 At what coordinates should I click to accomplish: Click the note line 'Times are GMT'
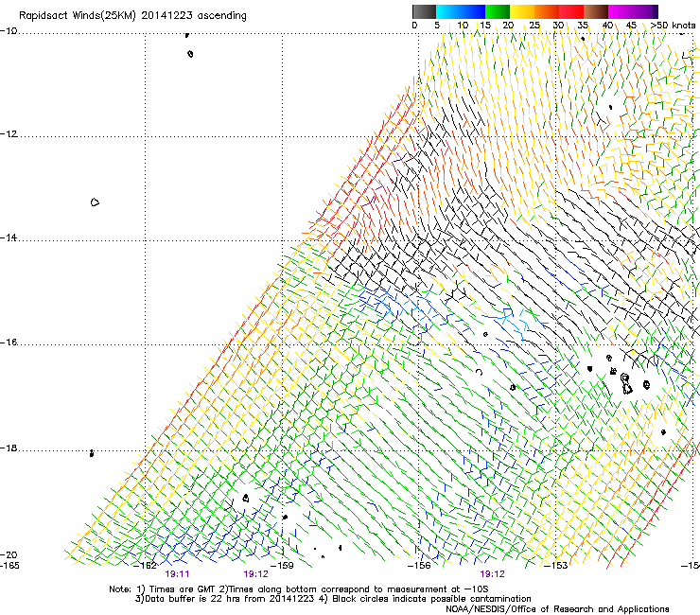183,589
